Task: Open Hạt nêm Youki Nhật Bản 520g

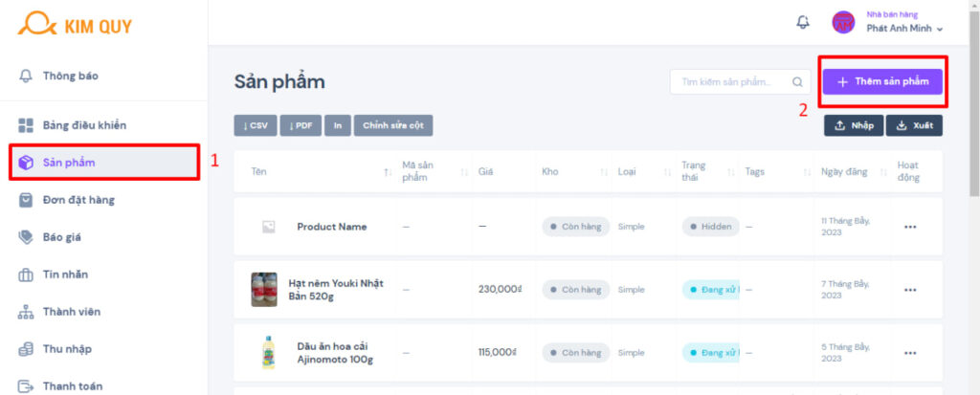Action: pyautogui.click(x=336, y=290)
